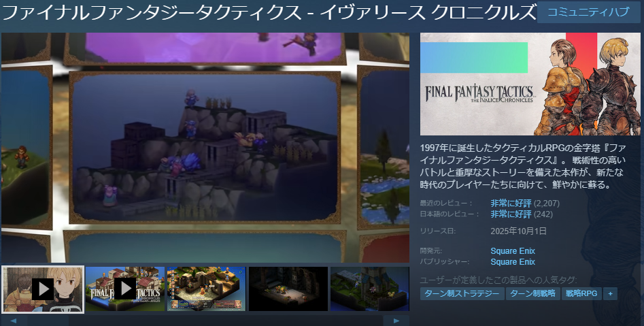Open Japanese reviews 非常に好評 link (242)
Image resolution: width=644 pixels, height=326 pixels.
point(512,214)
